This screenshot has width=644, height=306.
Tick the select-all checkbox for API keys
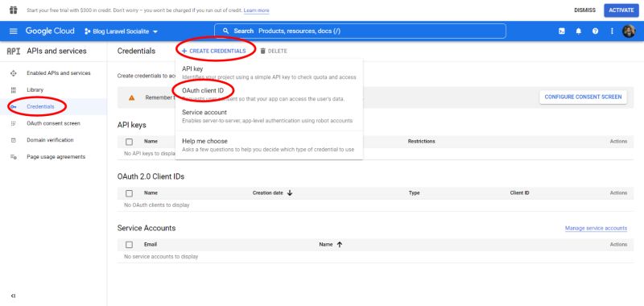(130, 142)
